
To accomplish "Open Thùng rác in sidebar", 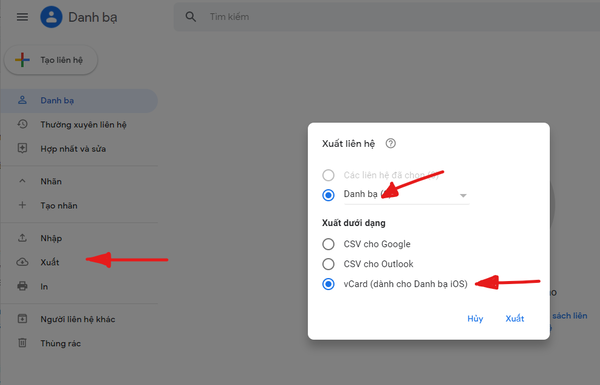I will click(x=79, y=343).
